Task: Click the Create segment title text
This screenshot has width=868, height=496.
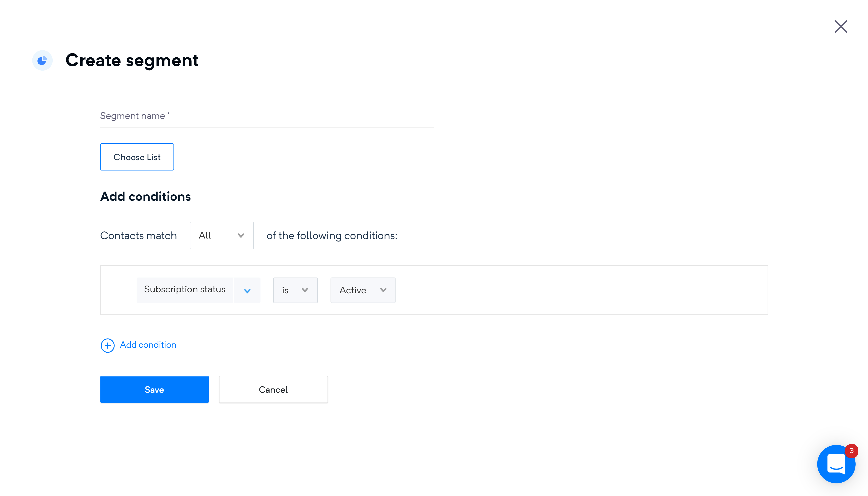Action: (x=132, y=60)
